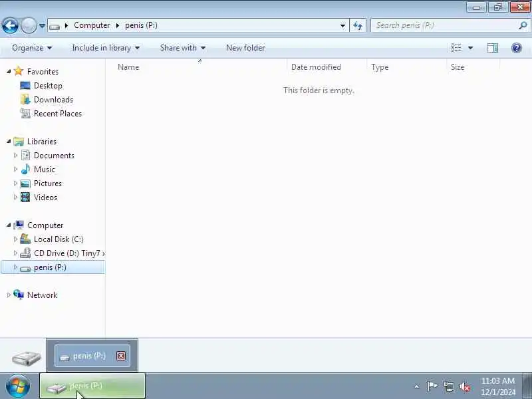Click the Show desktop strip
The width and height of the screenshot is (532, 399).
pyautogui.click(x=527, y=386)
